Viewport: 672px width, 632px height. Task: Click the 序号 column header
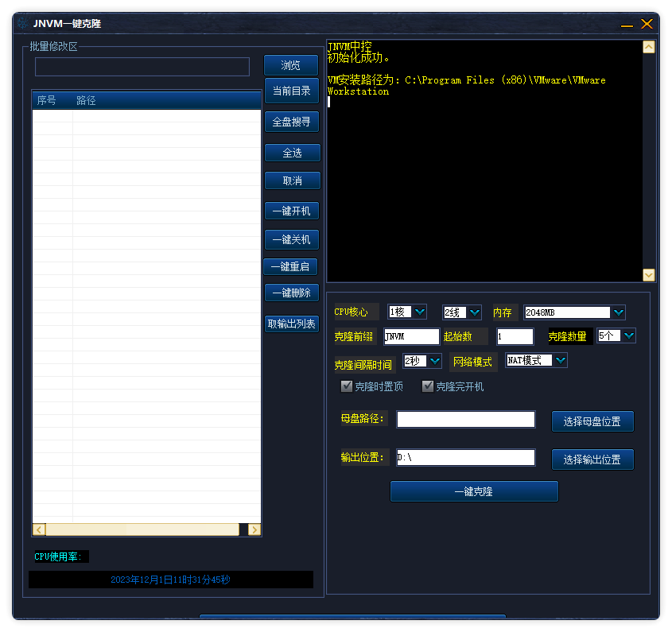tap(52, 100)
